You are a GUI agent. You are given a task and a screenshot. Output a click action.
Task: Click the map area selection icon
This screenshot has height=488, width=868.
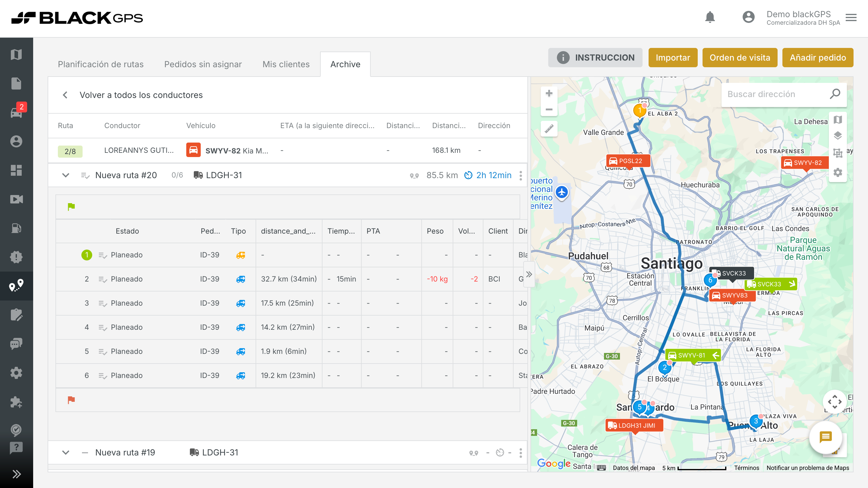click(x=838, y=153)
